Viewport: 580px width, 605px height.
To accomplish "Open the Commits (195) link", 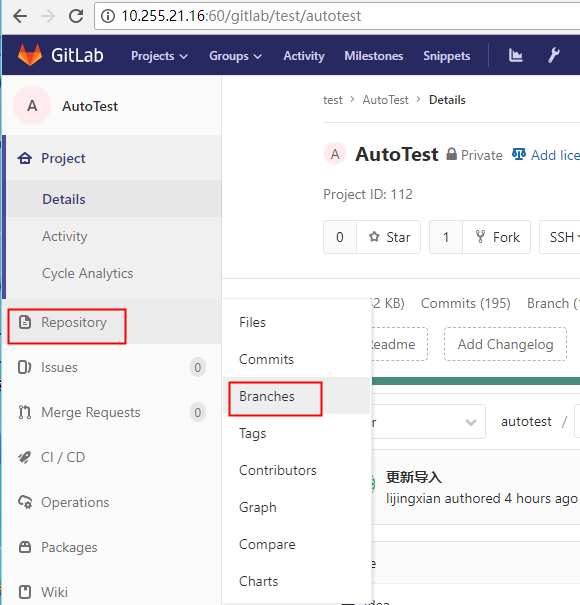I will point(465,303).
